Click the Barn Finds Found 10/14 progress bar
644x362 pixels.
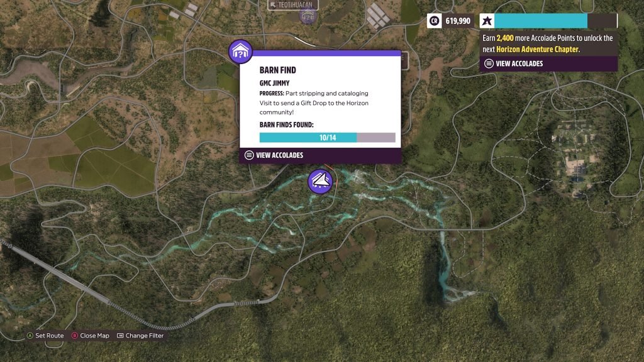(327, 138)
